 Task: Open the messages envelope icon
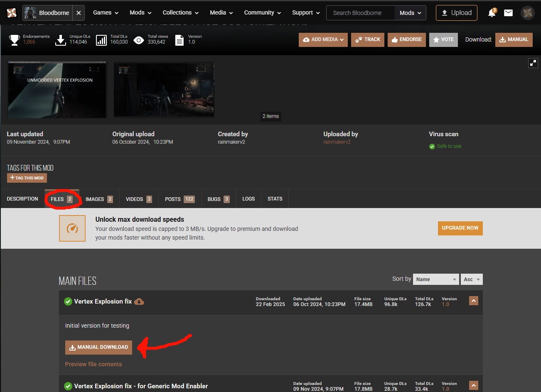click(508, 13)
